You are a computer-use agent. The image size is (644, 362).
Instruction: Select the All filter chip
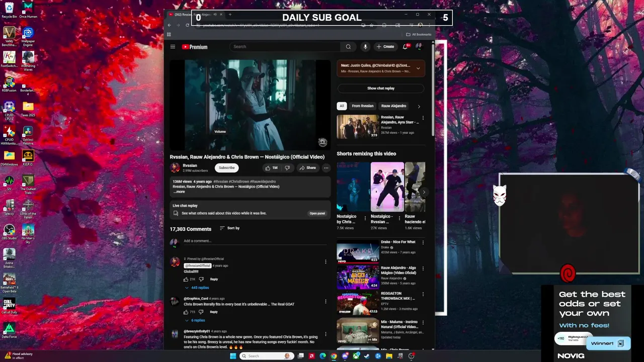342,106
